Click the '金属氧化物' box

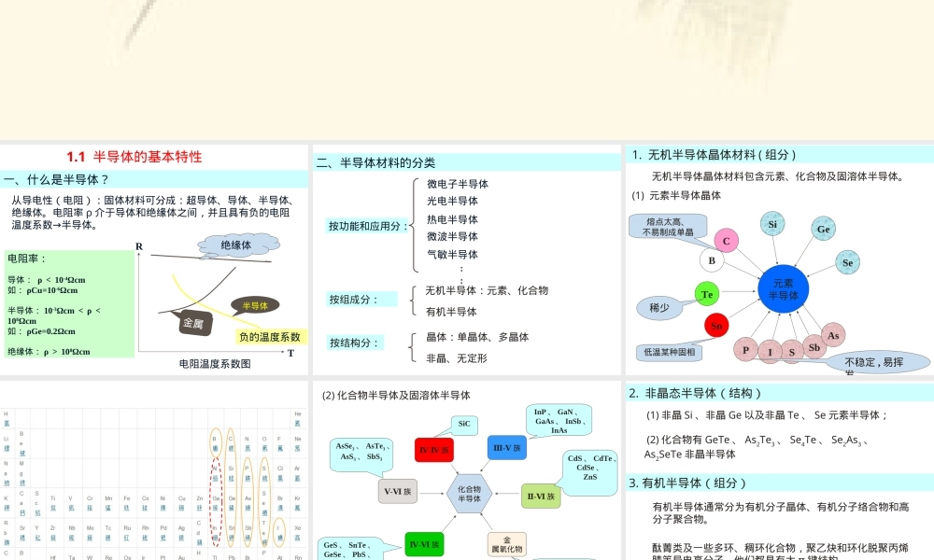coord(507,544)
